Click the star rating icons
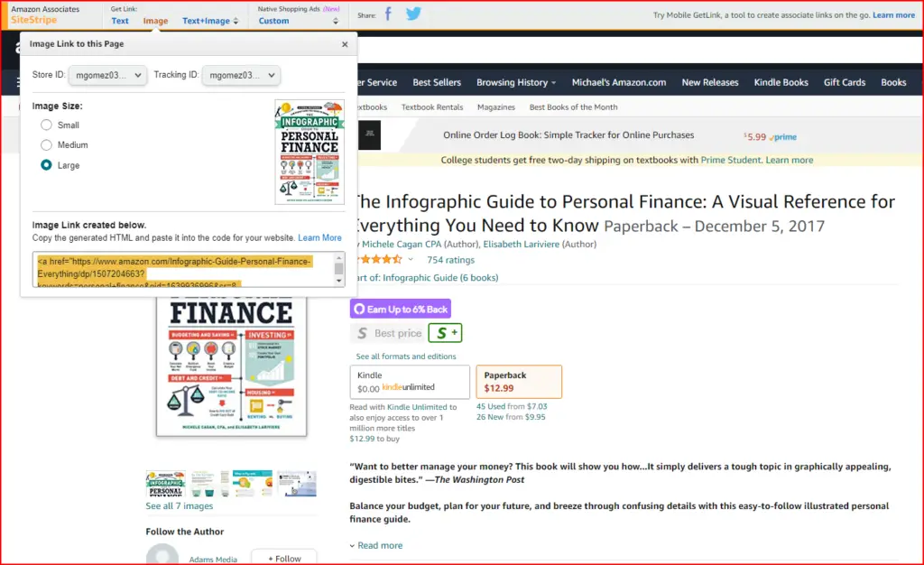This screenshot has width=924, height=565. (x=381, y=259)
